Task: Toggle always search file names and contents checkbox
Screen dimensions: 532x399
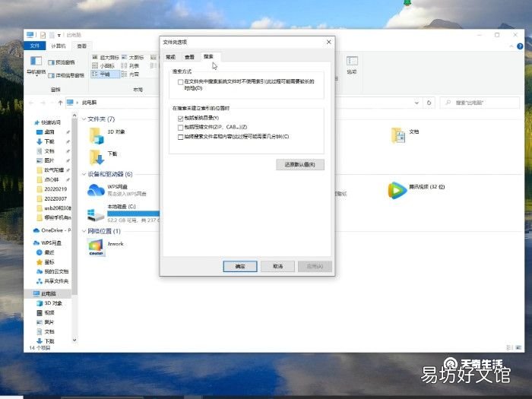Action: [x=181, y=137]
